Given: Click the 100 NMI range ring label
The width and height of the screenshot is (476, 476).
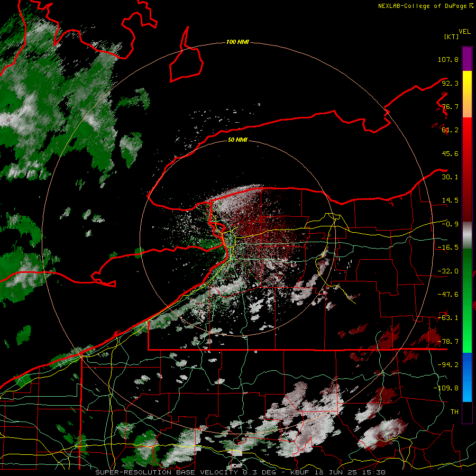Looking at the screenshot, I should click(237, 42).
